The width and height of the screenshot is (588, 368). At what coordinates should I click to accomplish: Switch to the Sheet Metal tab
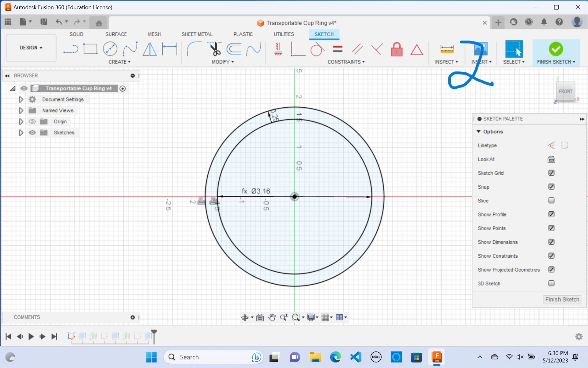[197, 34]
